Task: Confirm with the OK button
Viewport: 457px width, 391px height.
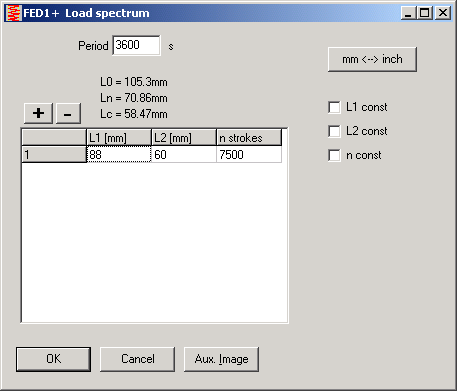Action: tap(53, 359)
